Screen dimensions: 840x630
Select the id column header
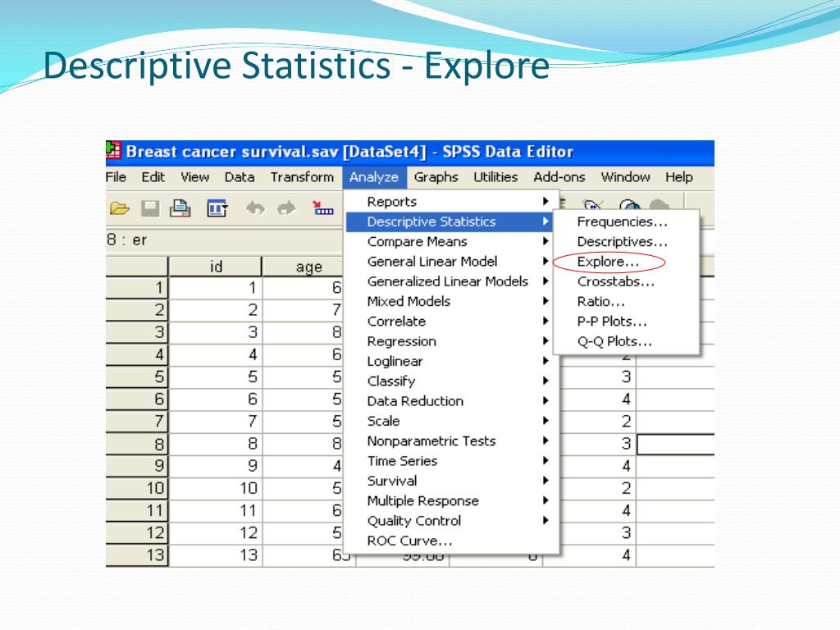click(x=216, y=267)
